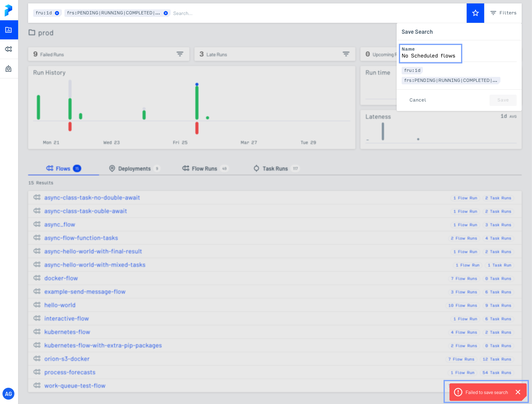The width and height of the screenshot is (532, 404).
Task: Remove the frs status filter tag
Action: point(165,13)
